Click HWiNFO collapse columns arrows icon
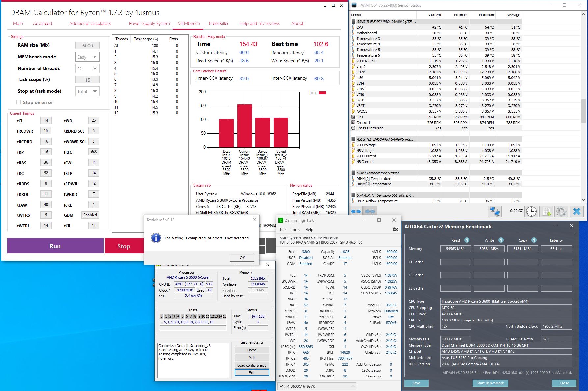The height and width of the screenshot is (391, 588). pos(370,211)
